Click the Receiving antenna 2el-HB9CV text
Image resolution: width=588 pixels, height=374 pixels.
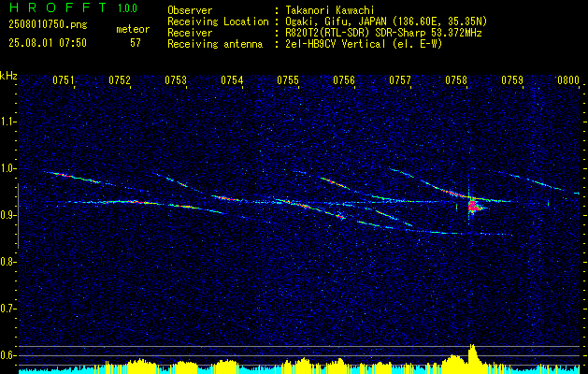pyautogui.click(x=365, y=44)
